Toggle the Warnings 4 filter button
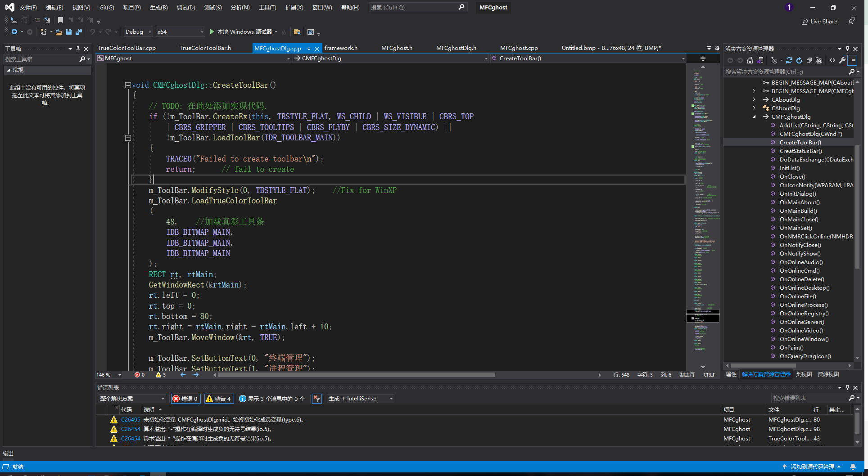The width and height of the screenshot is (868, 476). tap(218, 399)
